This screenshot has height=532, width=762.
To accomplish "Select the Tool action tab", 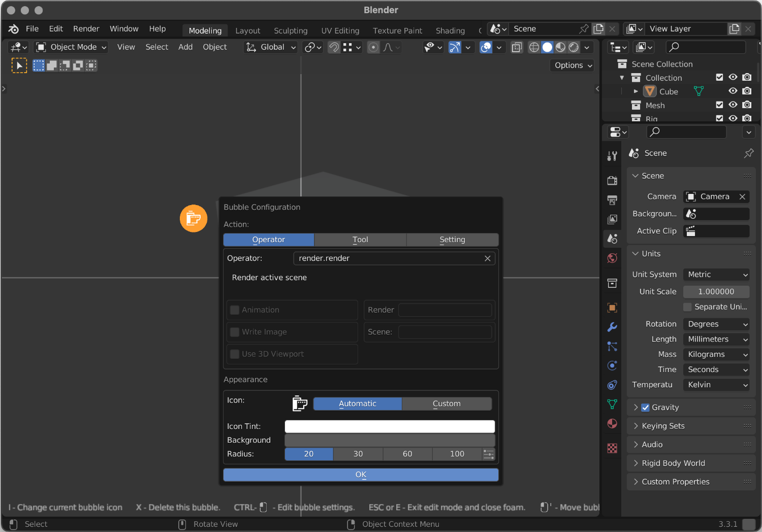I will (x=360, y=240).
